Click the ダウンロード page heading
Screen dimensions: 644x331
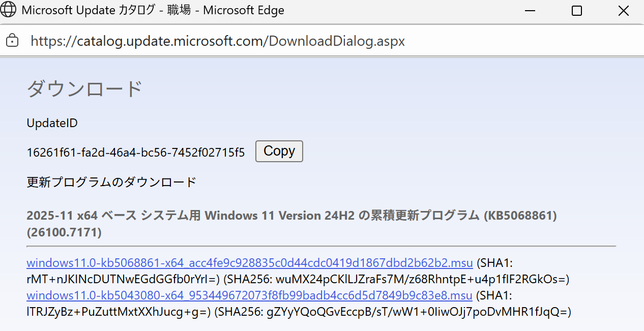coord(84,89)
